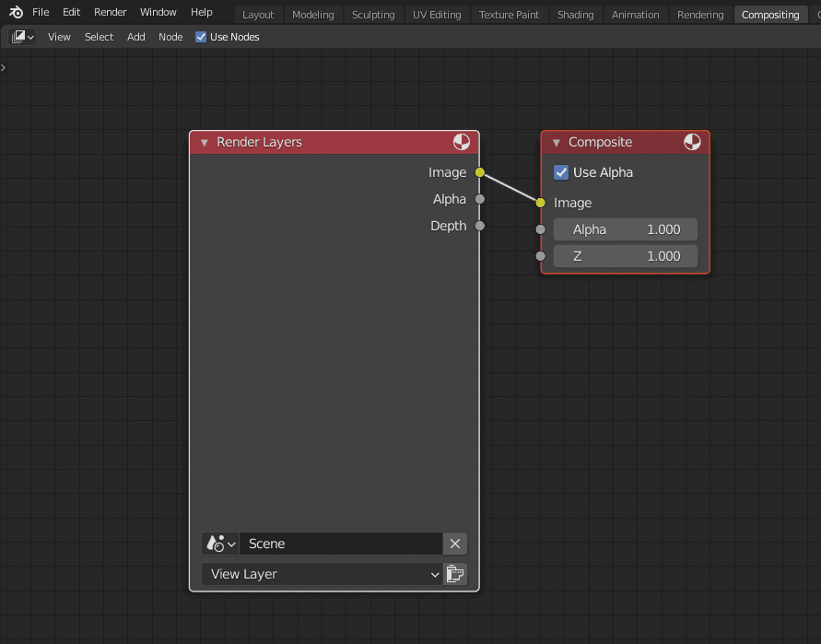This screenshot has width=821, height=644.
Task: Collapse the Render Layers node header triangle
Action: click(x=203, y=142)
